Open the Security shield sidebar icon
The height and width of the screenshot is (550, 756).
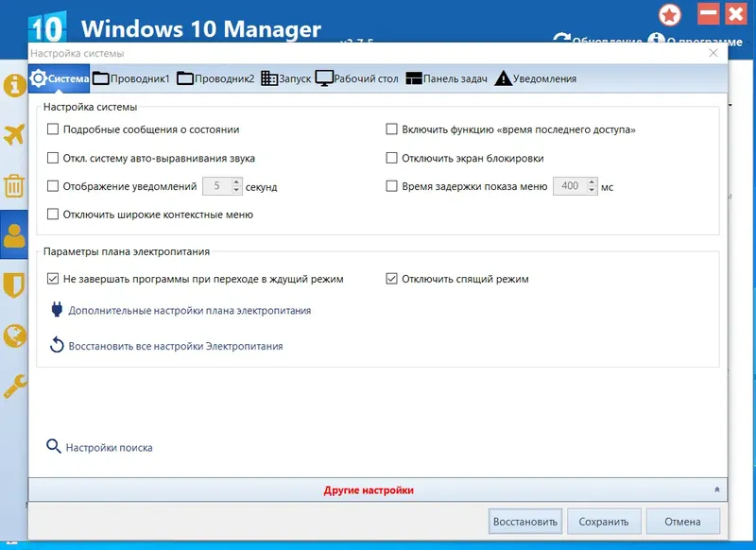coord(14,284)
